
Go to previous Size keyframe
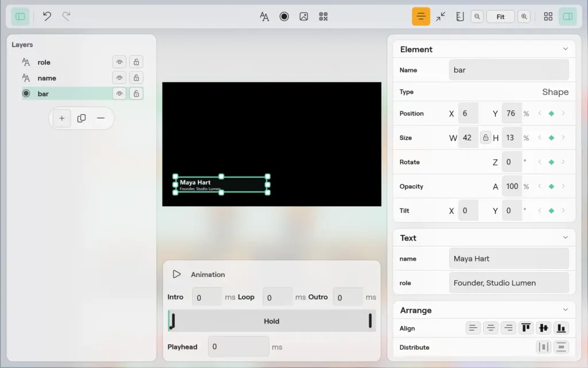click(540, 138)
